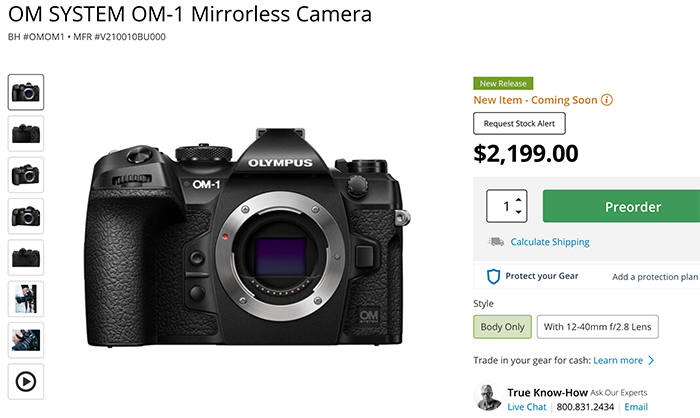The width and height of the screenshot is (700, 418).
Task: Expand trade-in details via Learn more chevron
Action: click(651, 360)
